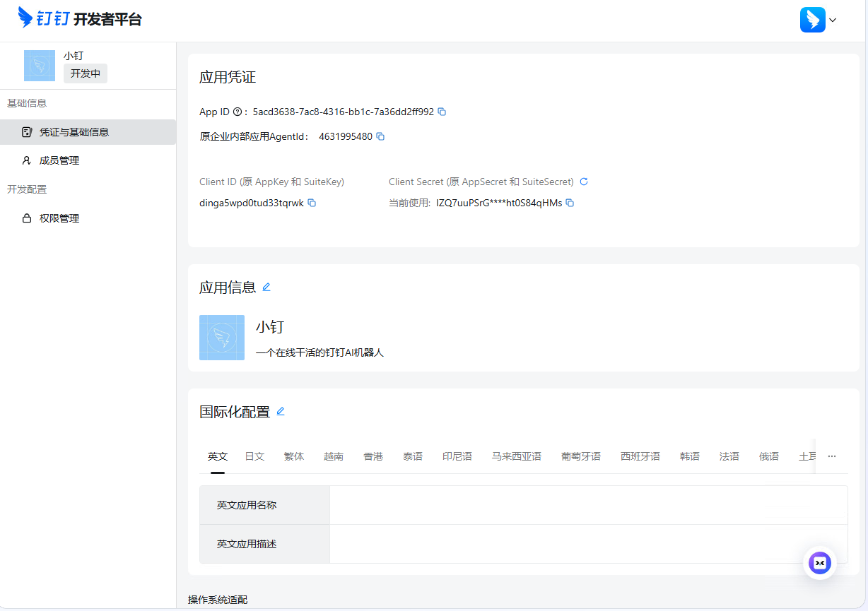Open 凭证与基础信息 in sidebar
This screenshot has height=611, width=868.
pos(88,132)
